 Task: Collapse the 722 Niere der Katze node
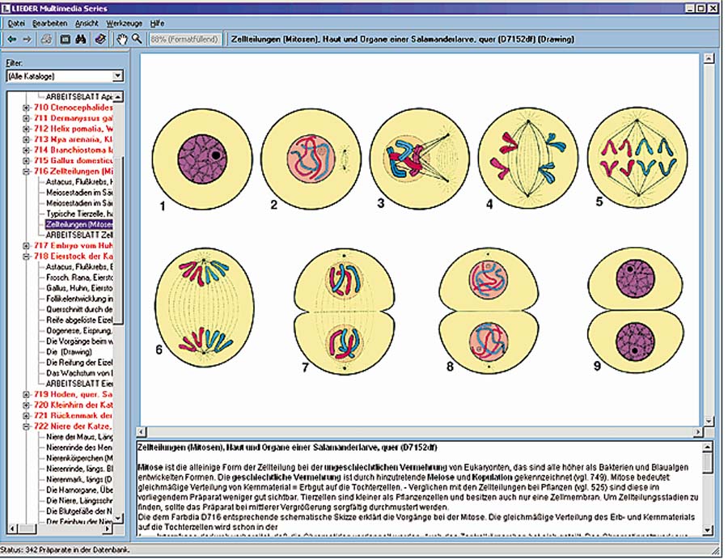pyautogui.click(x=26, y=426)
